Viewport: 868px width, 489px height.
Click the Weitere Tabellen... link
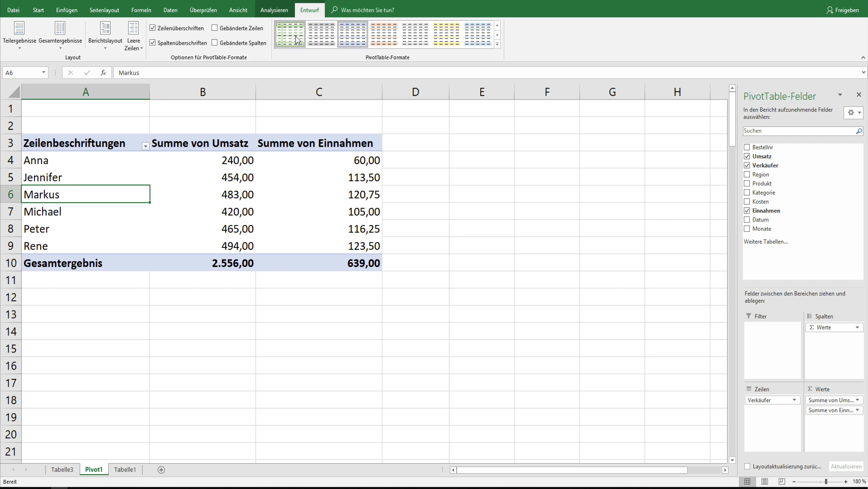click(766, 242)
